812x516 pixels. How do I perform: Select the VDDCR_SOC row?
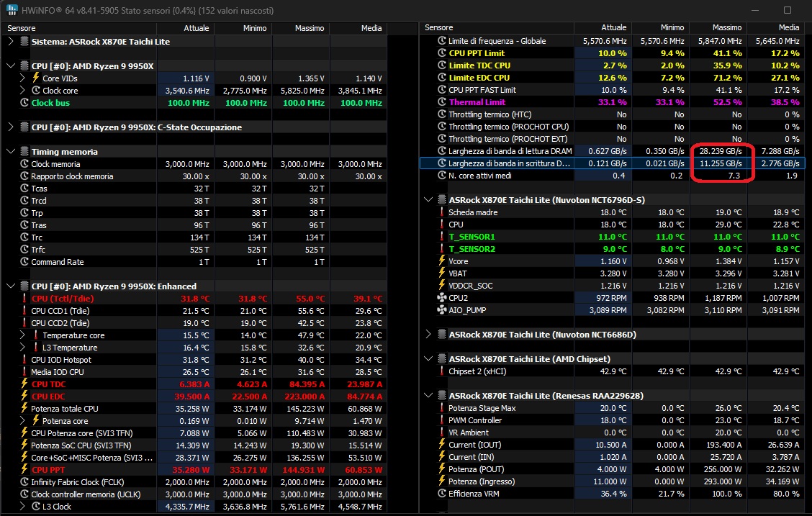pyautogui.click(x=612, y=286)
